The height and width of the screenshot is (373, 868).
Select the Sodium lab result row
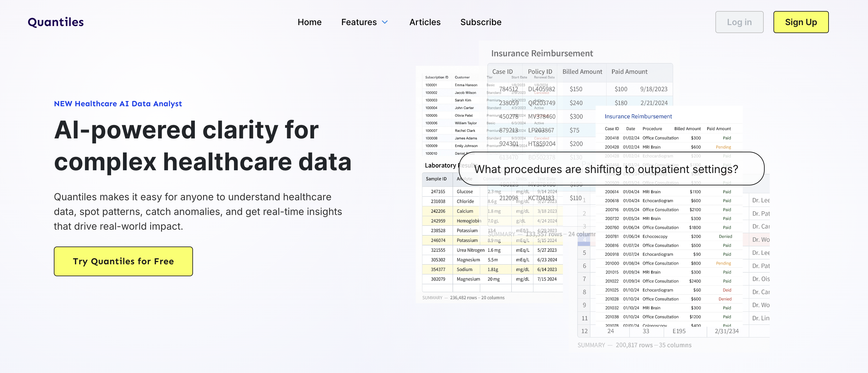492,269
